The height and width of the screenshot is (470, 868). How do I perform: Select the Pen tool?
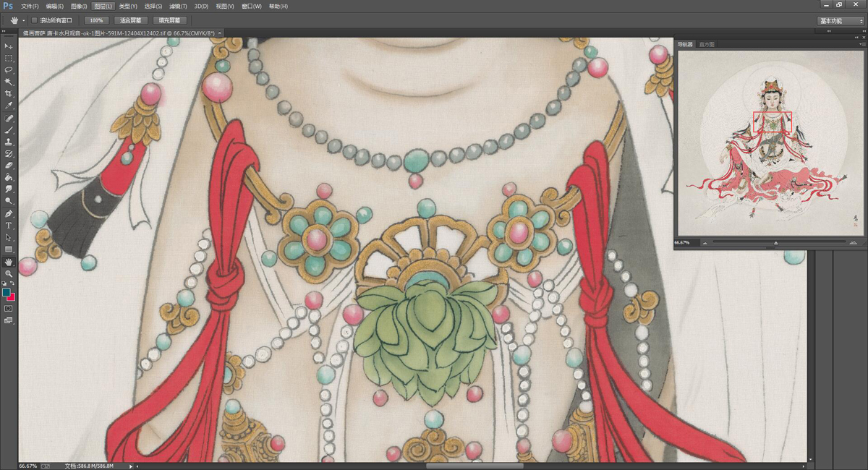pyautogui.click(x=9, y=213)
